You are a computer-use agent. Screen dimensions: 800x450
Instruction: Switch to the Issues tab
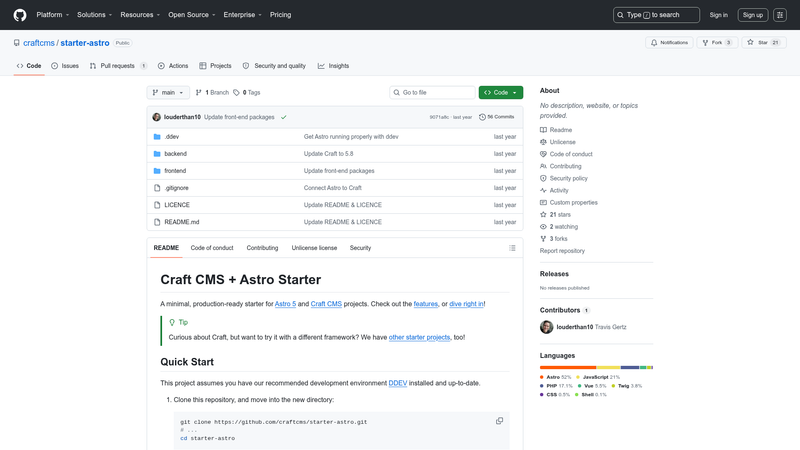point(65,66)
